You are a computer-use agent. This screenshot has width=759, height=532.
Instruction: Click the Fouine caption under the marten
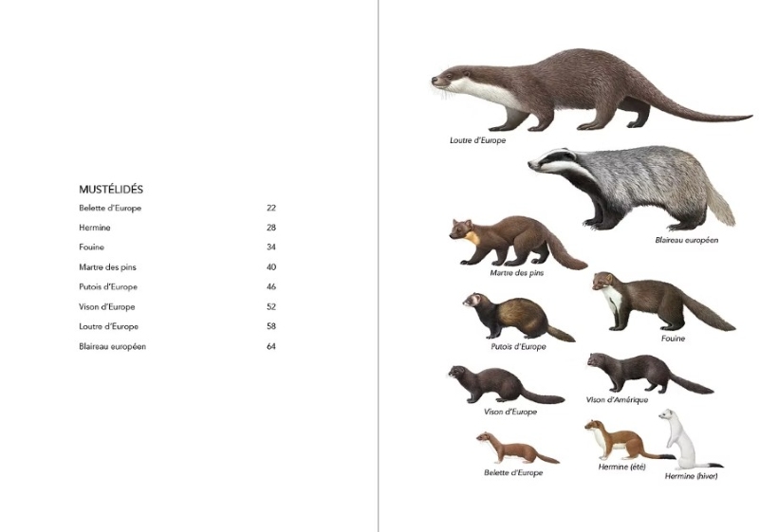[x=673, y=339]
